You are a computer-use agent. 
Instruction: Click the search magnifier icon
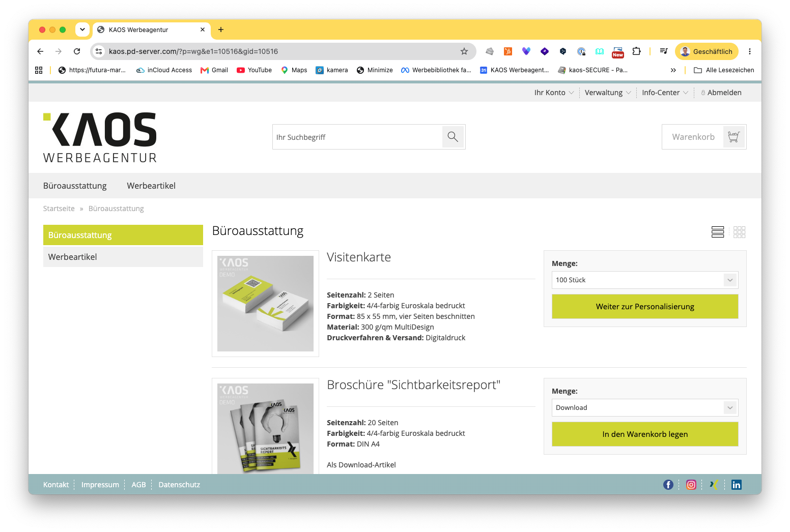tap(453, 137)
